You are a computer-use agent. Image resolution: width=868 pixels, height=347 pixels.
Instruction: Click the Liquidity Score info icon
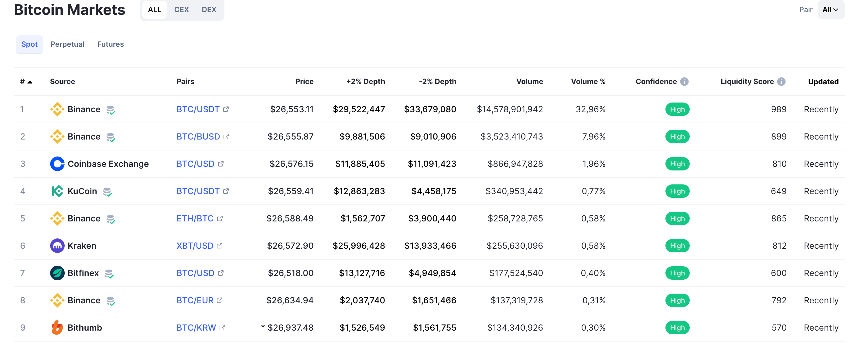point(781,82)
